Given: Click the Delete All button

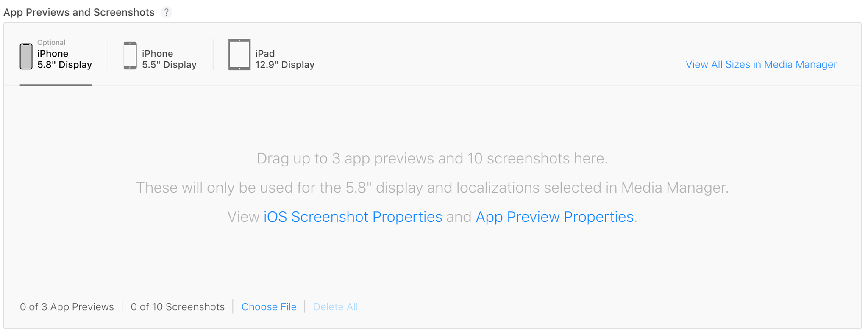Looking at the screenshot, I should coord(335,306).
